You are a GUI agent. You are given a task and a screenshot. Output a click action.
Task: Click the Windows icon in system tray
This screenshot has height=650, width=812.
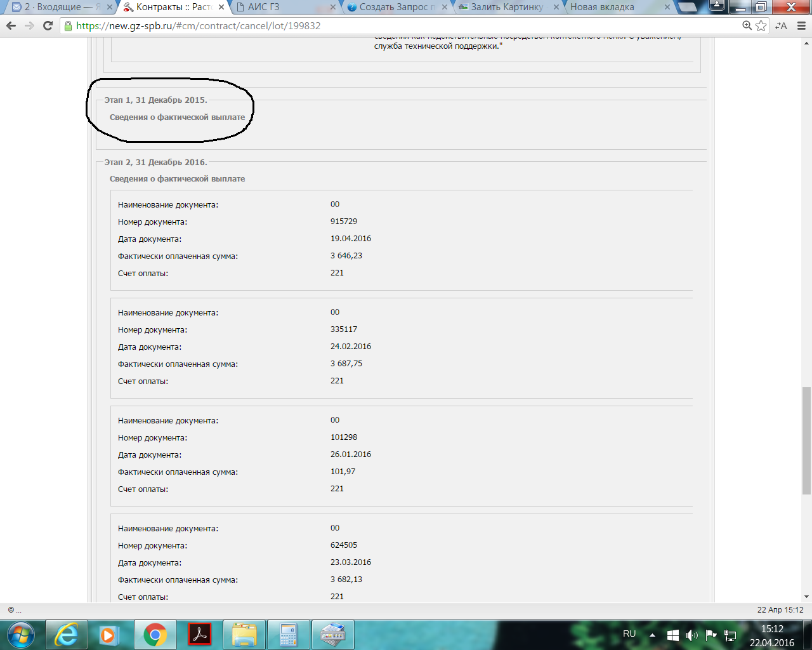point(673,635)
